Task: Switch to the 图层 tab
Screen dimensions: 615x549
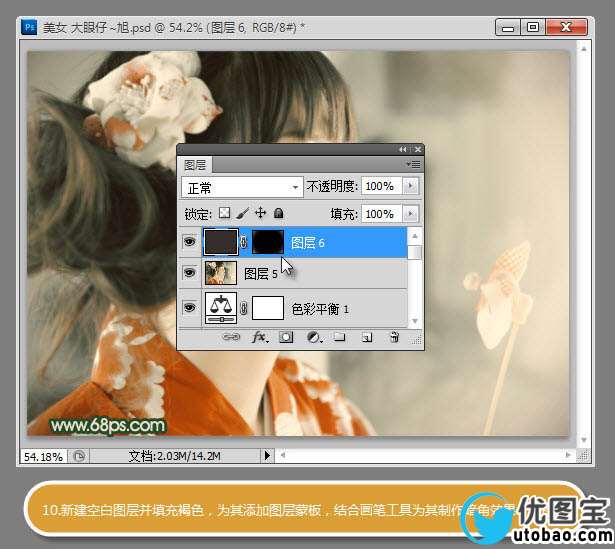Action: point(195,165)
